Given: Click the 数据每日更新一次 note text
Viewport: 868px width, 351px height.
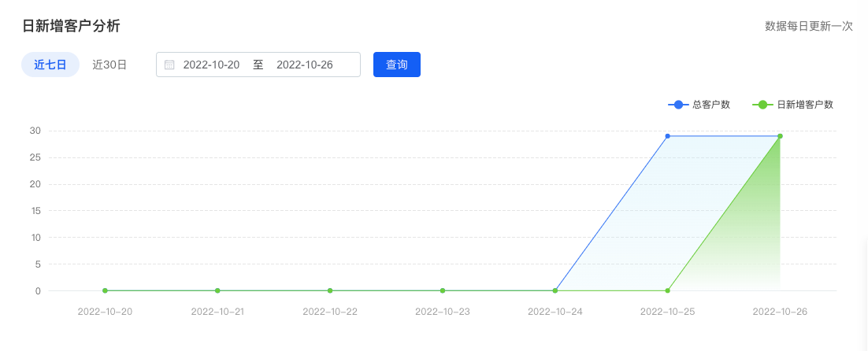Looking at the screenshot, I should click(x=809, y=26).
